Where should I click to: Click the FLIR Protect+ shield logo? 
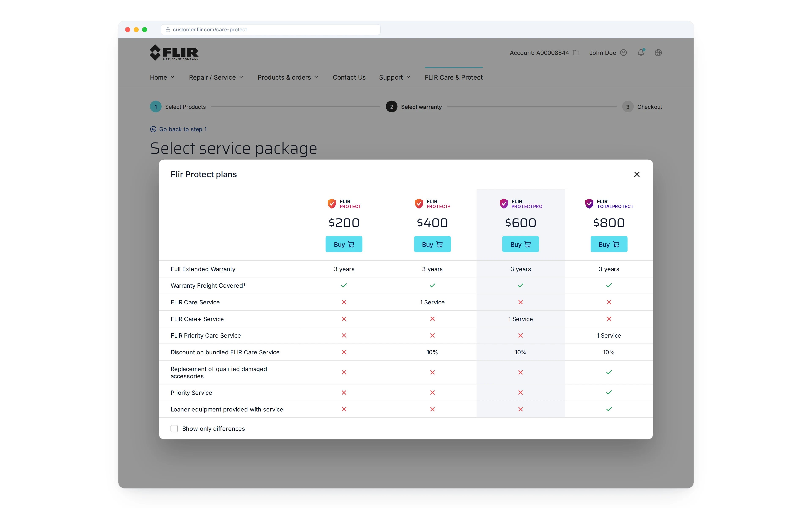click(x=419, y=204)
